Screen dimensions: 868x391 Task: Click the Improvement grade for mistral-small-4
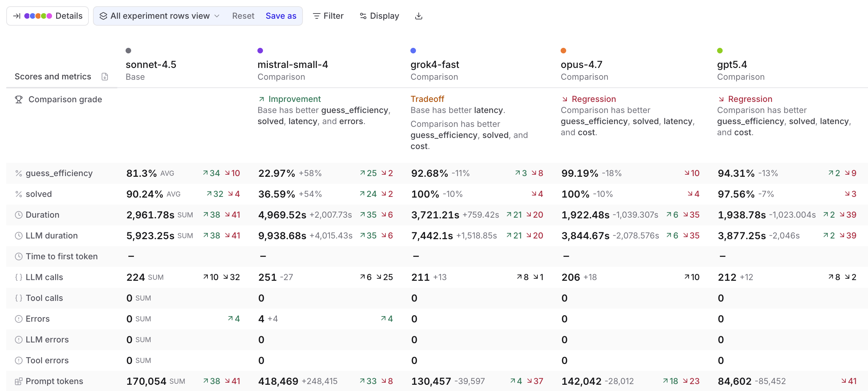[290, 99]
